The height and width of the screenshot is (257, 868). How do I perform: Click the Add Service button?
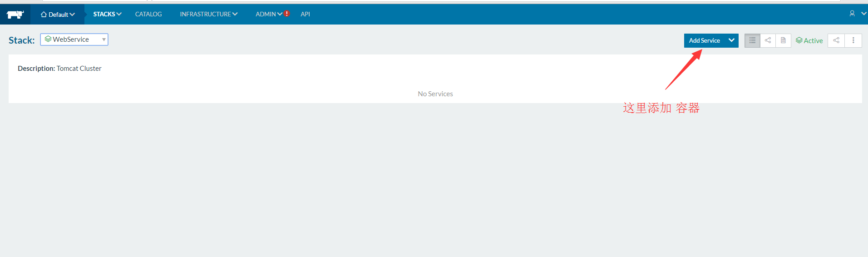(x=704, y=40)
